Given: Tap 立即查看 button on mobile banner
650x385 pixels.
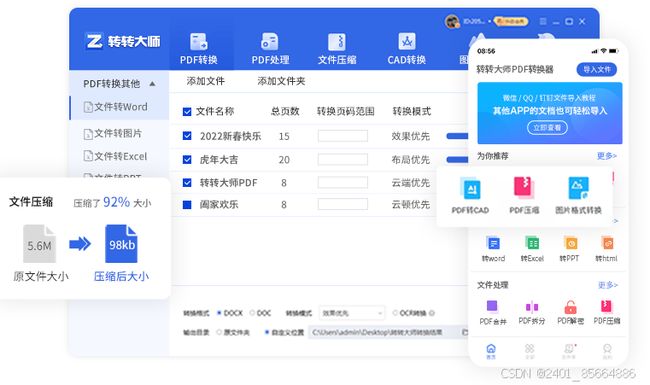Looking at the screenshot, I should coord(547,128).
